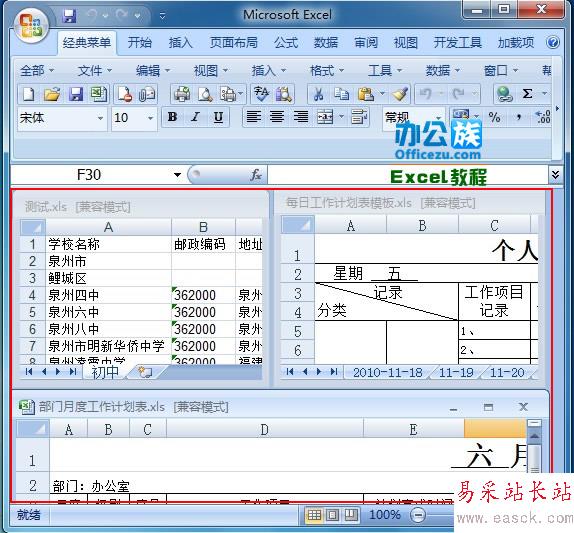Toggle Underline formatting
This screenshot has height=533, width=574.
[x=219, y=117]
